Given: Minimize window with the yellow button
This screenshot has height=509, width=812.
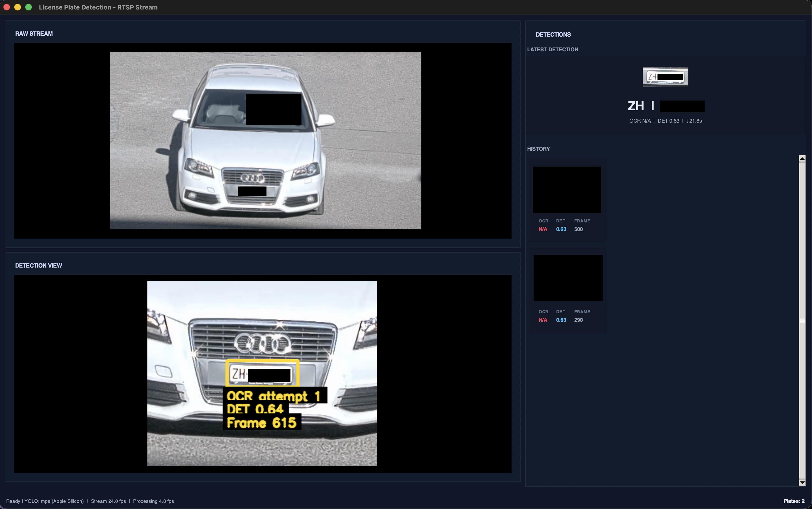Looking at the screenshot, I should tap(18, 7).
